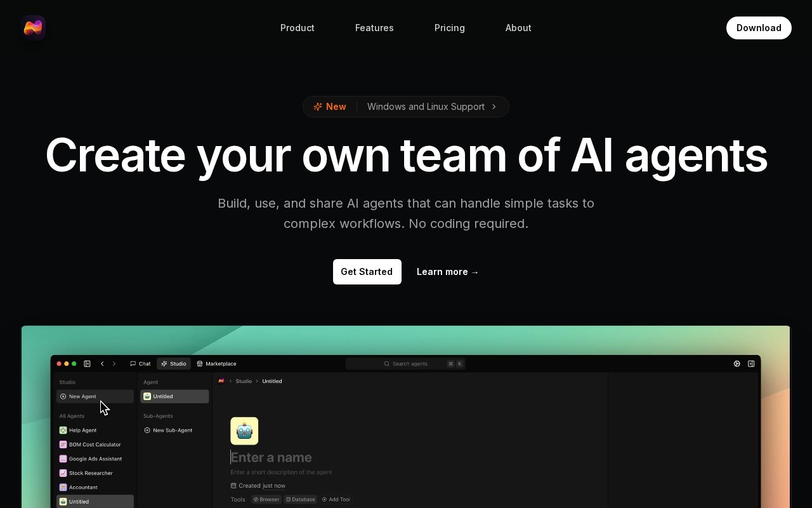Open the Marketplace tab in app preview
Screen dimensions: 812x508
tap(216, 364)
